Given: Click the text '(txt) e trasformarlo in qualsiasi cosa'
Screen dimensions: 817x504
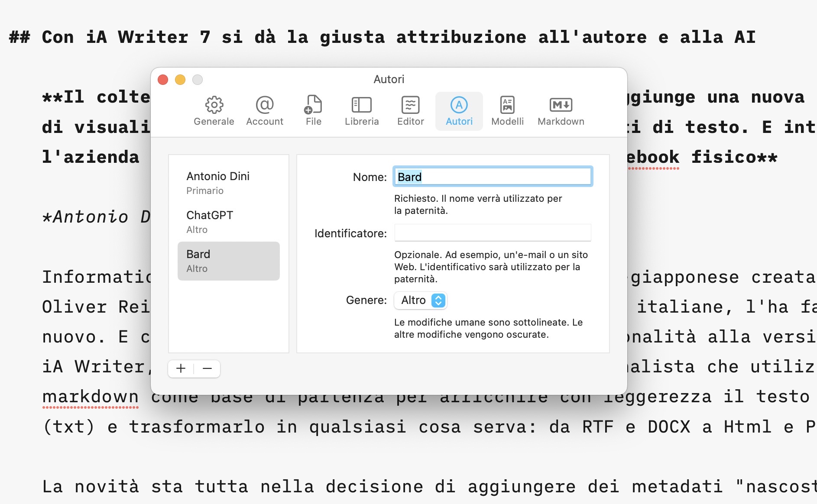Looking at the screenshot, I should pos(225,427).
